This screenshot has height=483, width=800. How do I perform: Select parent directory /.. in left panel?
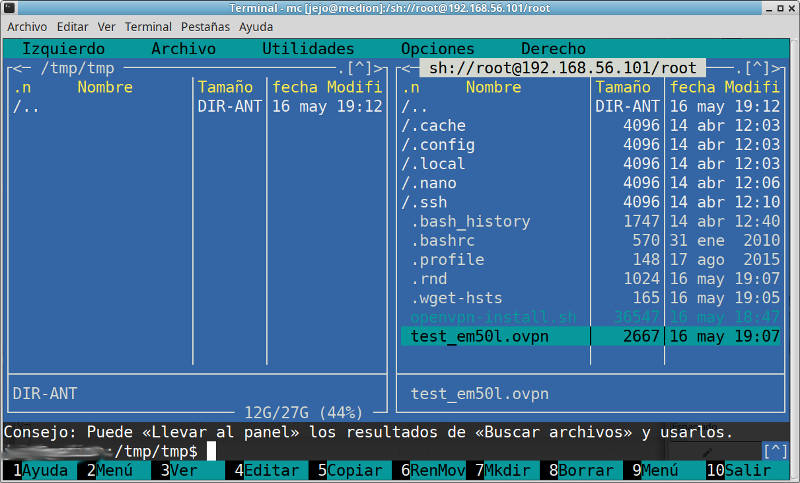coord(197,107)
